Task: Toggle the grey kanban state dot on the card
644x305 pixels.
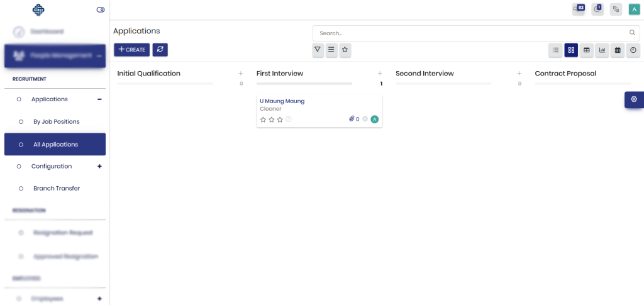Action: pyautogui.click(x=365, y=119)
